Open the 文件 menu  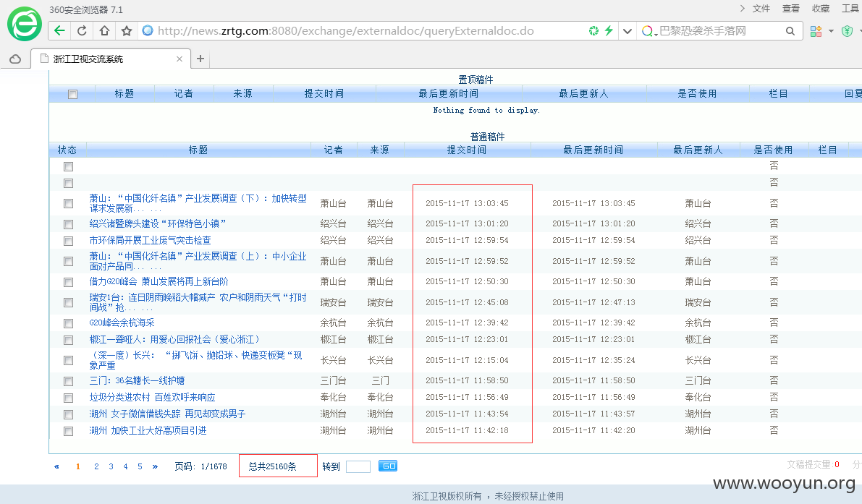[761, 9]
